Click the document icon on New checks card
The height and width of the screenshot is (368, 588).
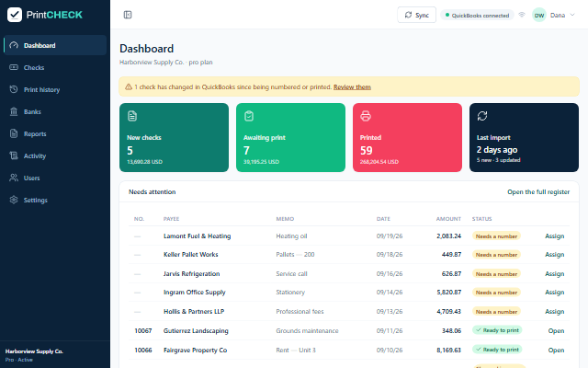(x=132, y=116)
